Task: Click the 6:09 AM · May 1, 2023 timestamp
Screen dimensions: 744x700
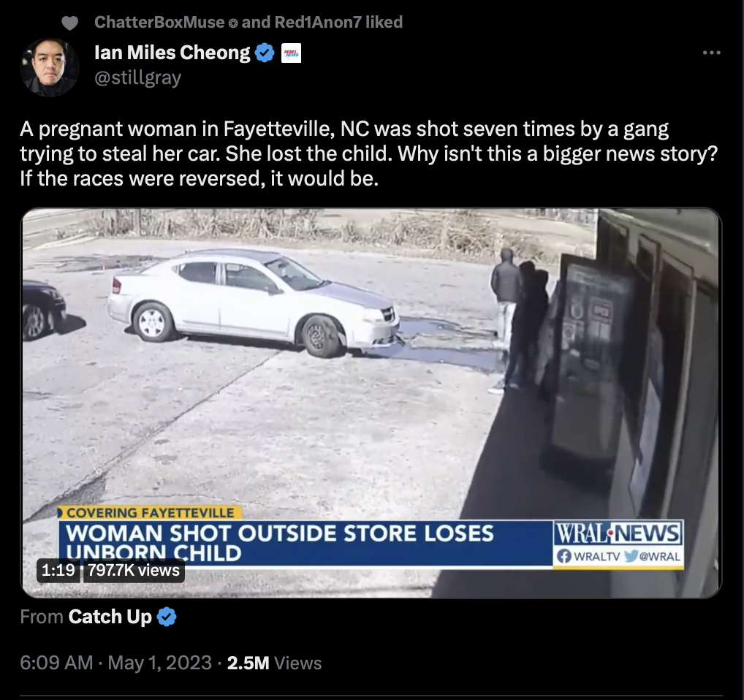Action: (115, 663)
